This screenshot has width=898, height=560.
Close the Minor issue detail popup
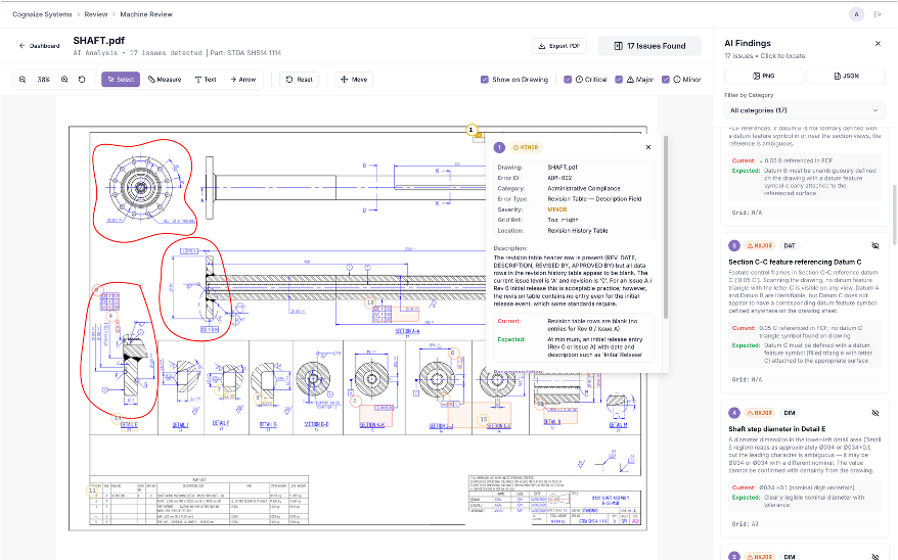tap(648, 147)
